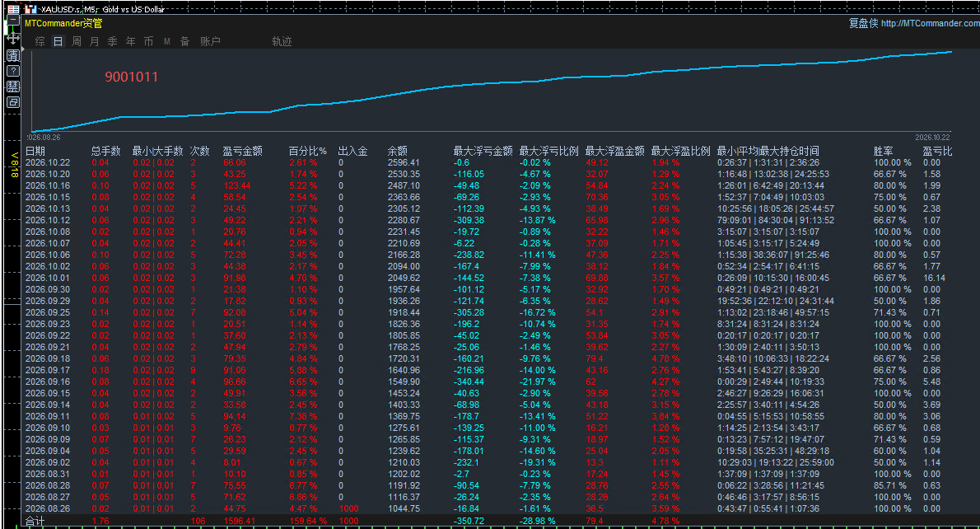Screen dimensions: 980x529
Task: Click the 禁 button in the sidebar
Action: [13, 87]
